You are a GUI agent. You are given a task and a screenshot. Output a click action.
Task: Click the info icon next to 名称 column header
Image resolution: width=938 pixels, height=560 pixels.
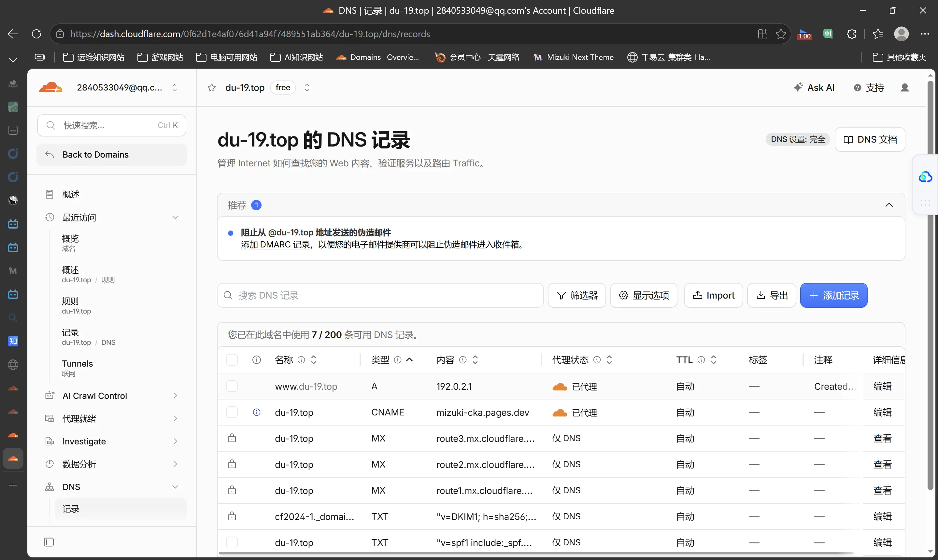(301, 360)
